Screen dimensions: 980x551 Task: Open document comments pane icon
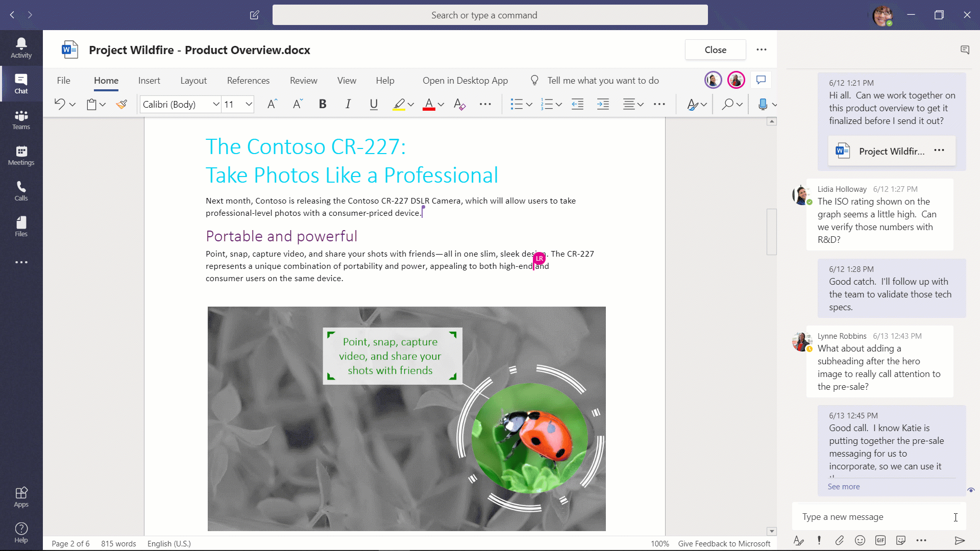tap(761, 80)
